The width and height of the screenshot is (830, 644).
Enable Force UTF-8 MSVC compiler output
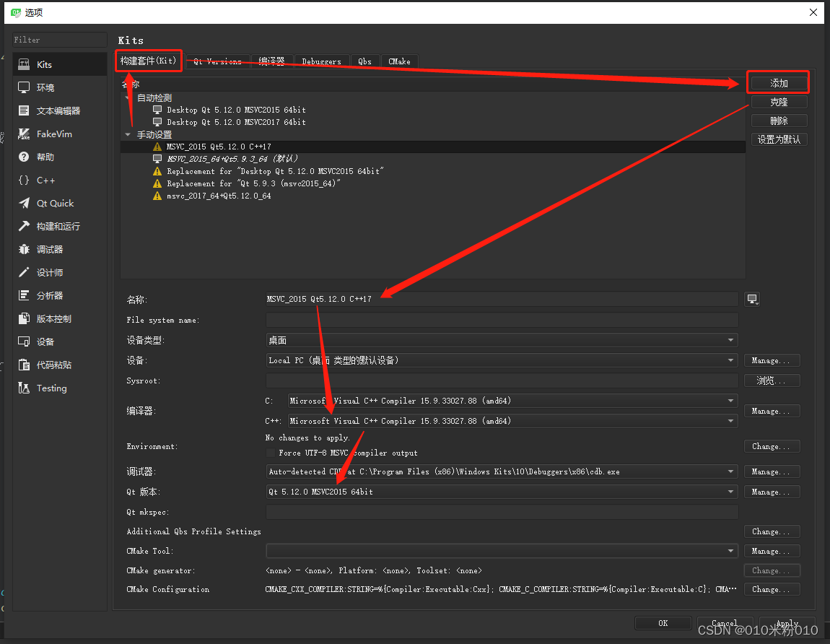coord(272,452)
